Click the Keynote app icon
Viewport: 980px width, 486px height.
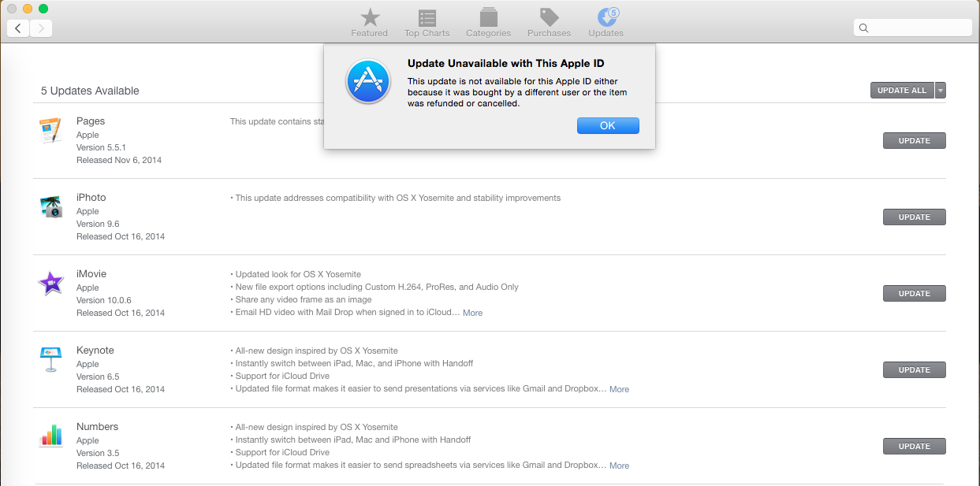[51, 359]
